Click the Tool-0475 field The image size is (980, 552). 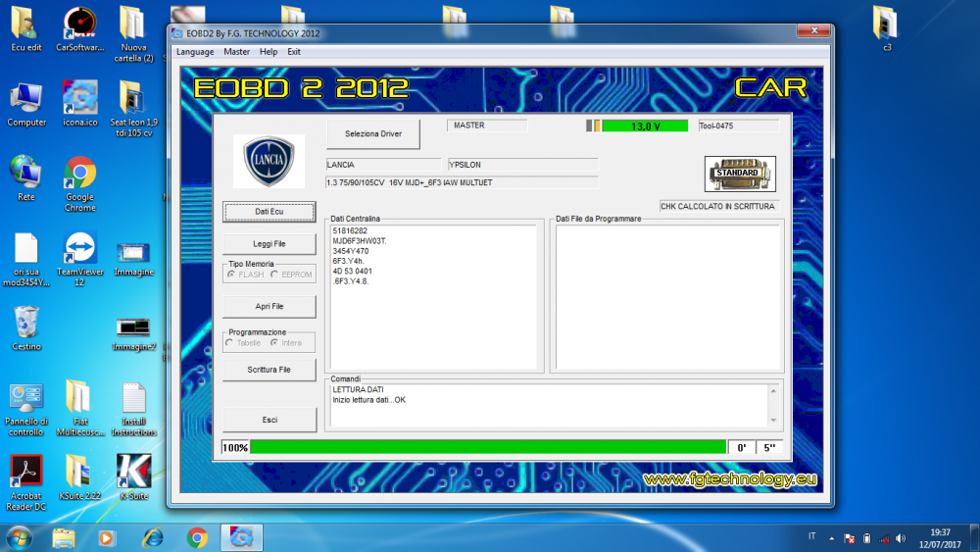point(738,125)
